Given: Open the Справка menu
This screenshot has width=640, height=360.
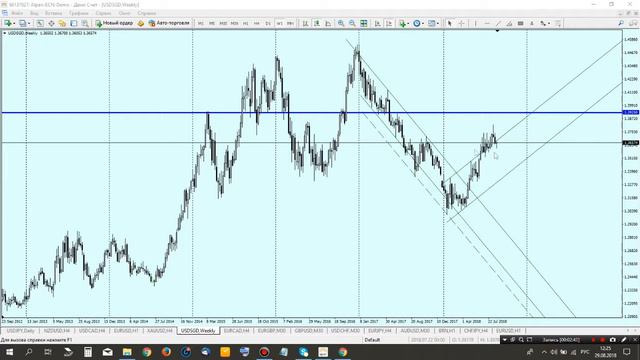Looking at the screenshot, I should (x=147, y=13).
